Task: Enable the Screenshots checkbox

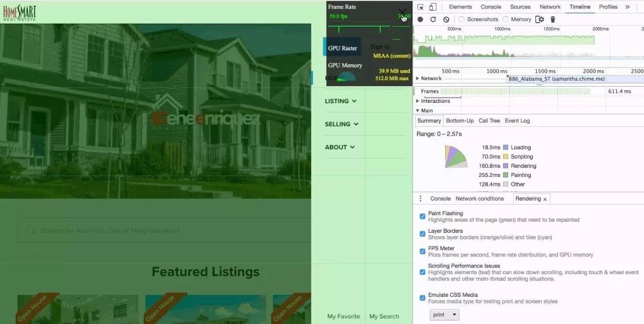Action: (461, 19)
